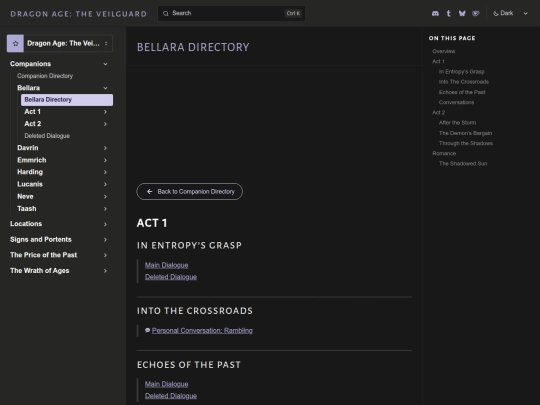
Task: Expand the Davrin sidebar group
Action: tap(105, 148)
